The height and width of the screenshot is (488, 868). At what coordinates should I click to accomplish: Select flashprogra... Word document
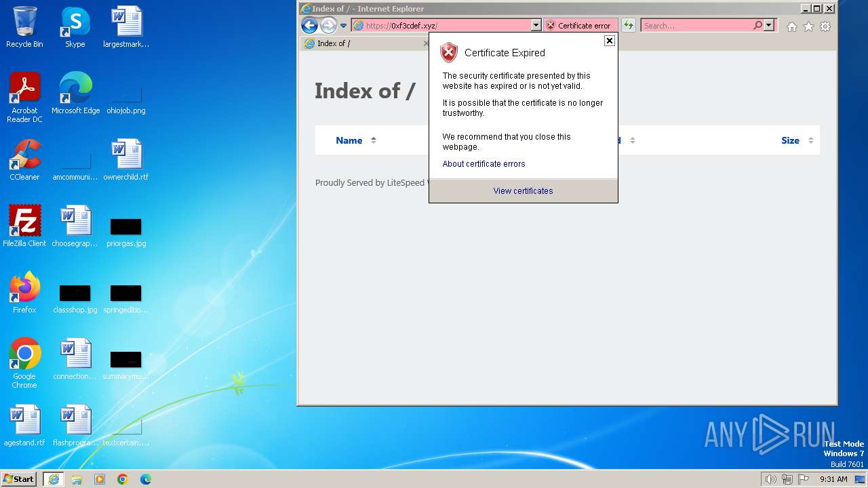(75, 426)
